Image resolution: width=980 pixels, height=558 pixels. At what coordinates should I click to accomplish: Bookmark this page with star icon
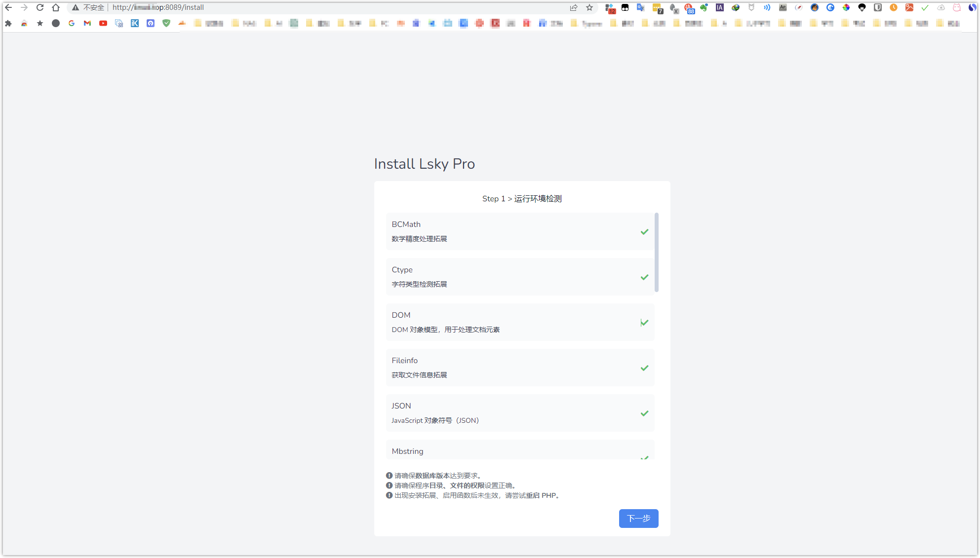coord(589,7)
